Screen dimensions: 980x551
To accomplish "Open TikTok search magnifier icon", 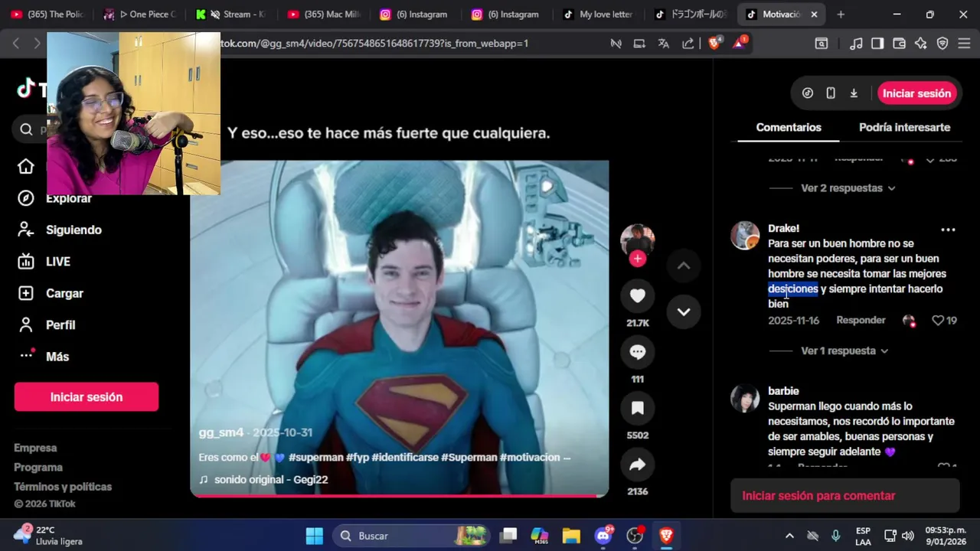I will pyautogui.click(x=26, y=129).
